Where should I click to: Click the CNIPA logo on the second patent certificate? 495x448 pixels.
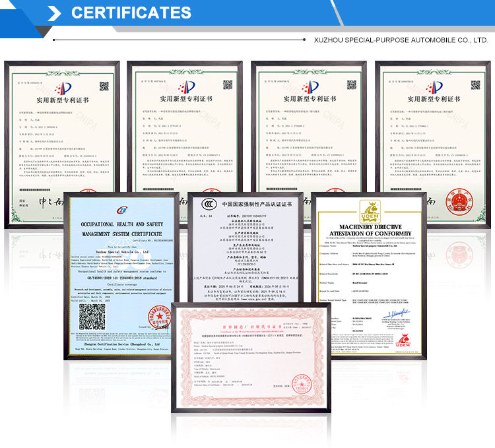click(186, 87)
